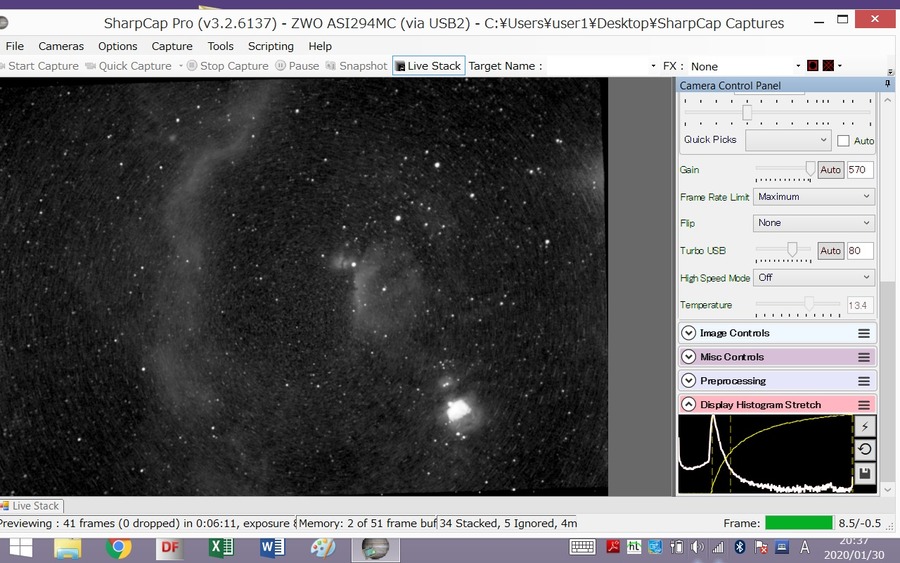Take a Snapshot from the toolbar

(x=356, y=66)
